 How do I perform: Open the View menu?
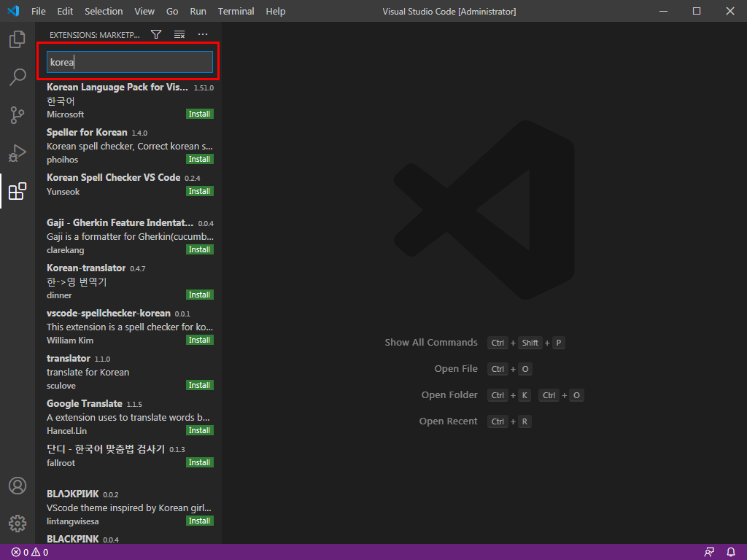click(x=144, y=11)
